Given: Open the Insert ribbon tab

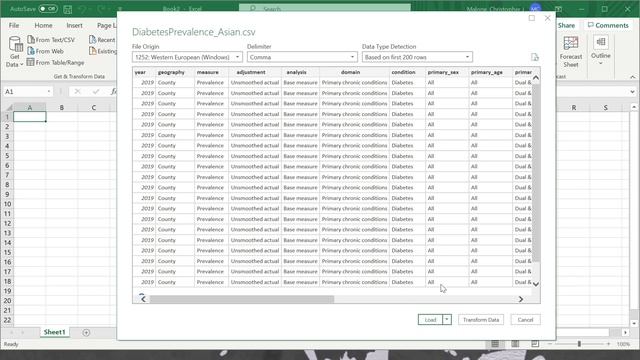Looking at the screenshot, I should pyautogui.click(x=74, y=25).
